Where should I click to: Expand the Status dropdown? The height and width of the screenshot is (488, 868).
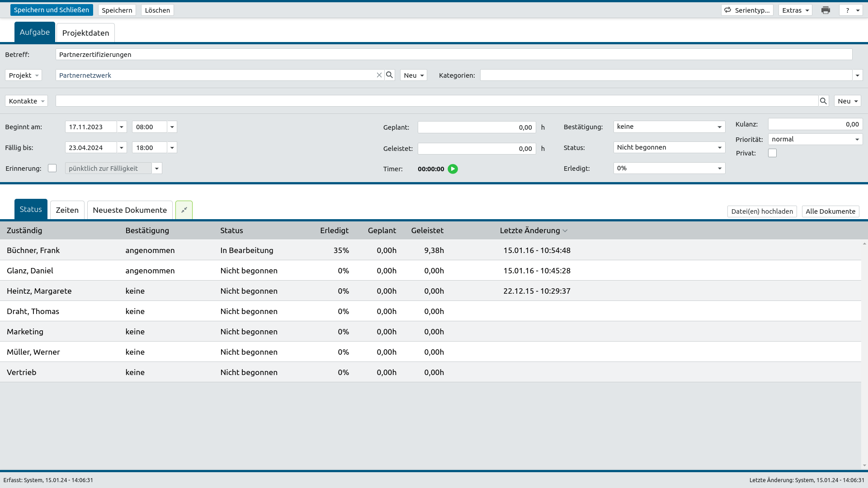coord(719,148)
